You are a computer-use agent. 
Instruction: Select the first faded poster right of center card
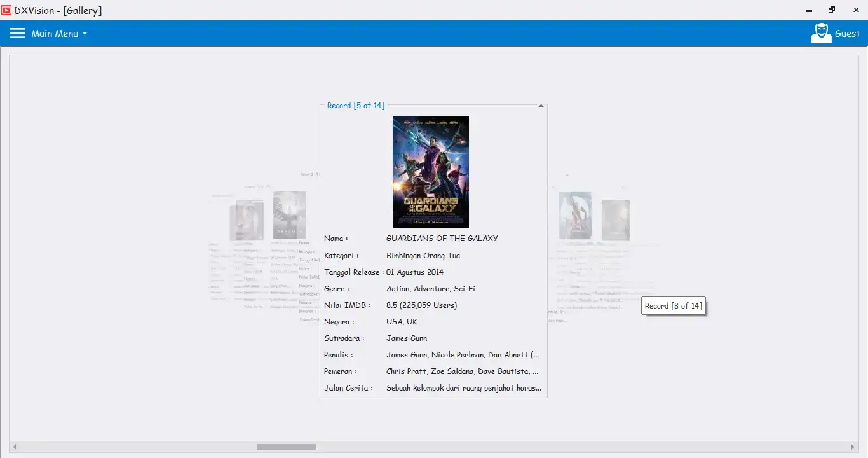pyautogui.click(x=575, y=216)
